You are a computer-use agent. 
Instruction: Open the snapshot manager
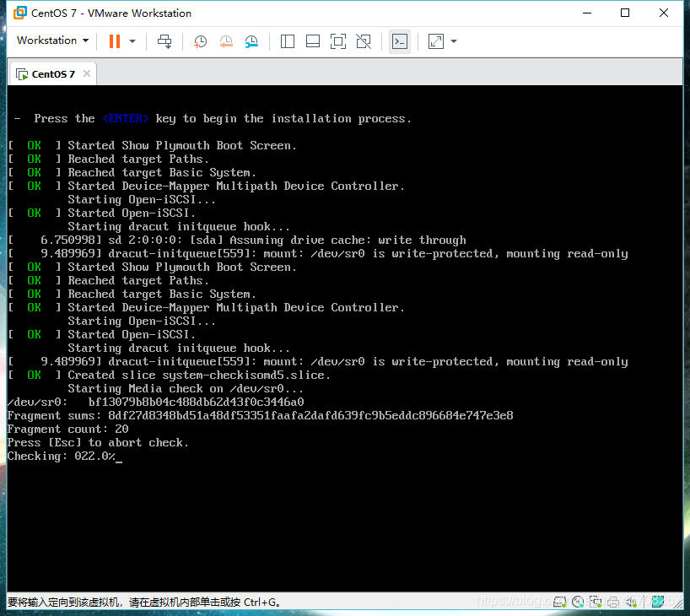[251, 41]
